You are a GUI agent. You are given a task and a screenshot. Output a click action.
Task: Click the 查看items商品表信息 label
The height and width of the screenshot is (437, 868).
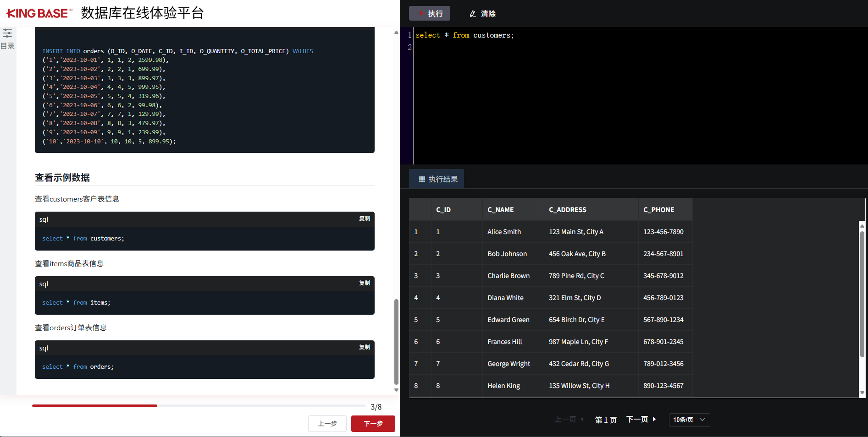point(69,263)
